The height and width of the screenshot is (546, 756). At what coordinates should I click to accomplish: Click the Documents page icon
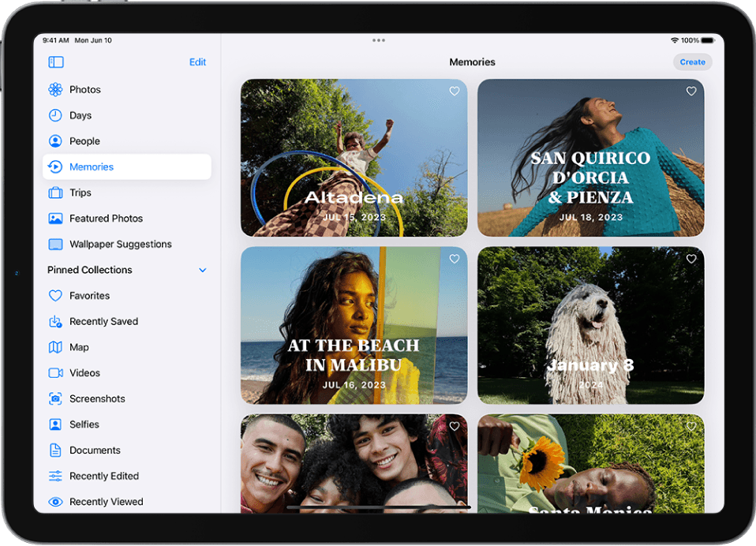point(55,450)
